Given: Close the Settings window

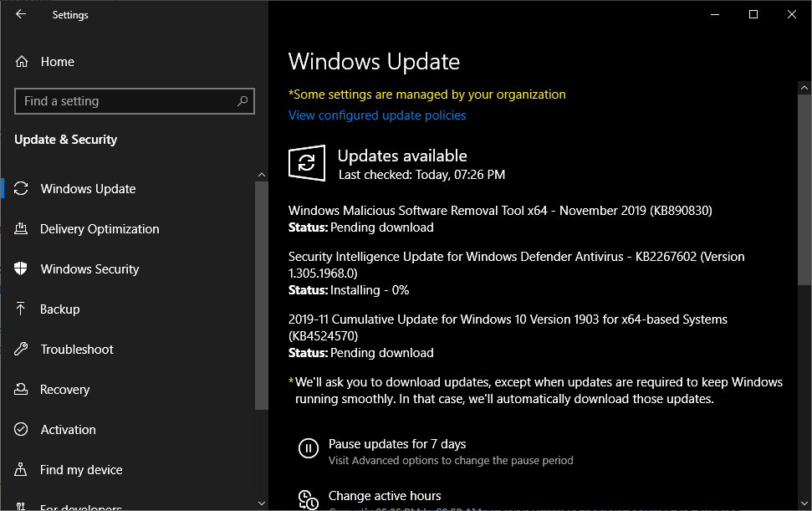Looking at the screenshot, I should 792,14.
